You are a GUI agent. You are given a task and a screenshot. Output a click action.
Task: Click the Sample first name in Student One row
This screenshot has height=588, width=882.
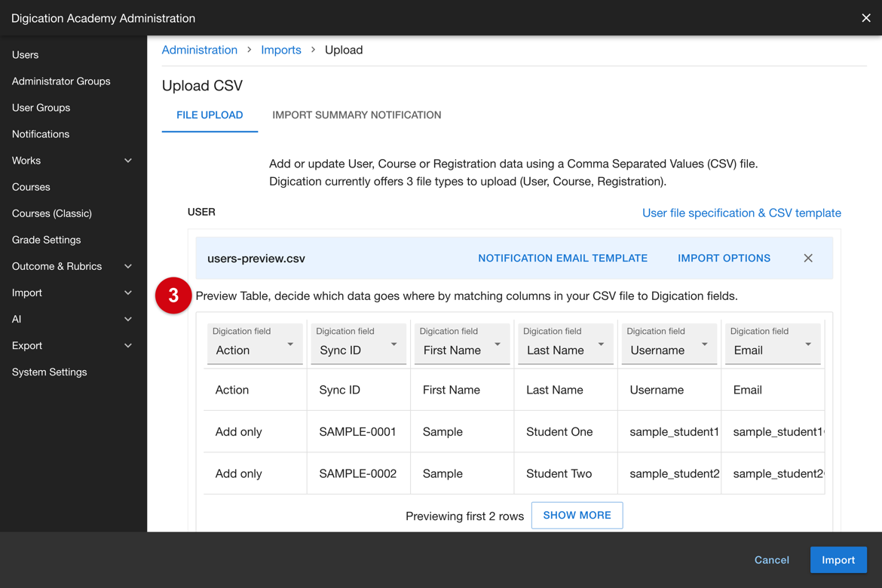point(462,431)
